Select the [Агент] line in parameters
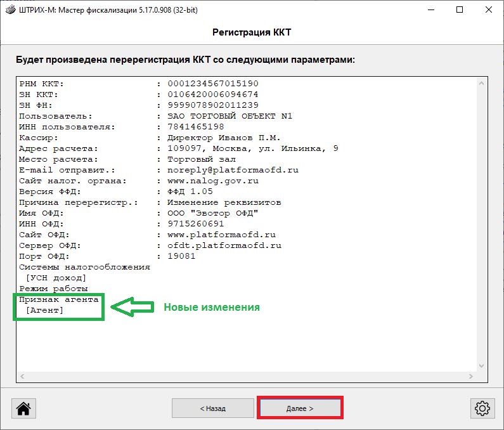Screen dimensions: 504x430 (44, 310)
